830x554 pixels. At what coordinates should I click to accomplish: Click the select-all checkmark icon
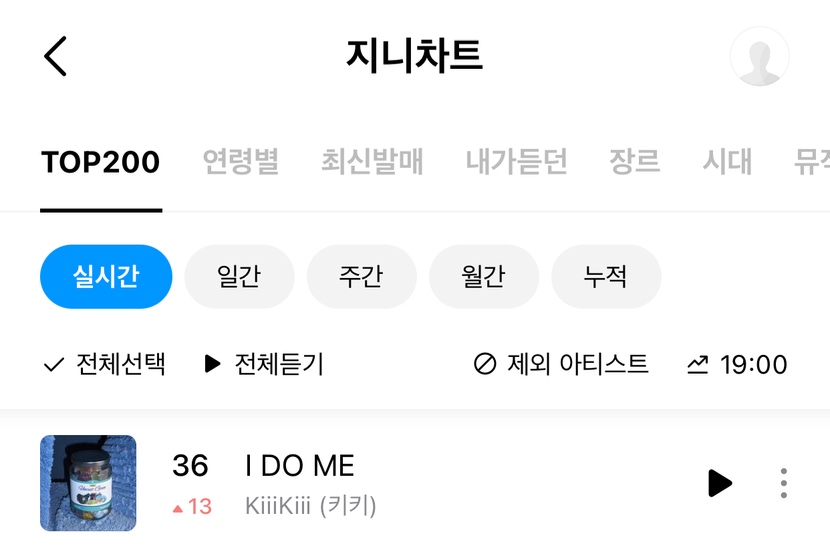coord(54,364)
